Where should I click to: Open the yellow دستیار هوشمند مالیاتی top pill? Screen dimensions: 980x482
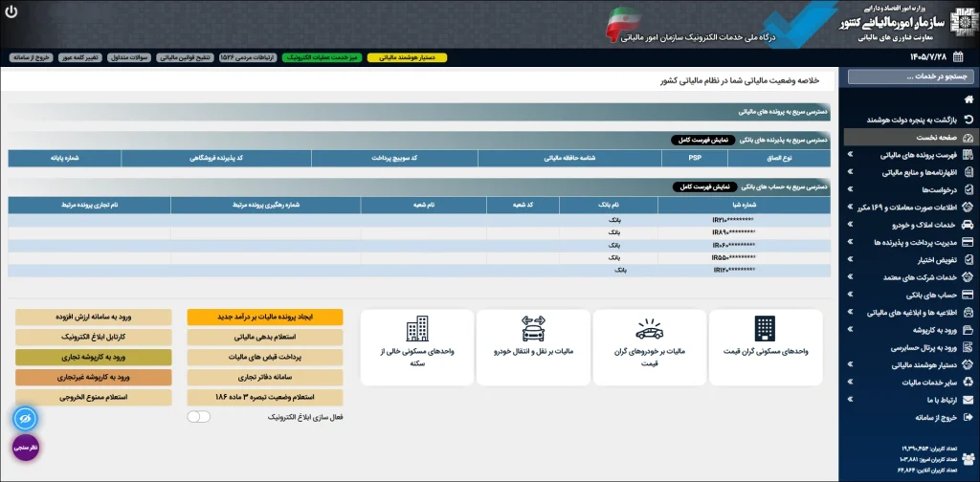[x=407, y=57]
